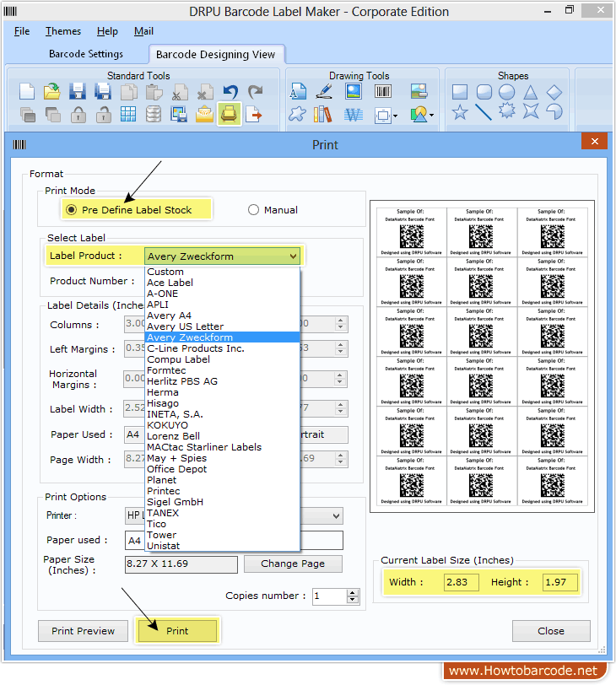
Task: Choose Manual print mode radio button
Action: 253,210
